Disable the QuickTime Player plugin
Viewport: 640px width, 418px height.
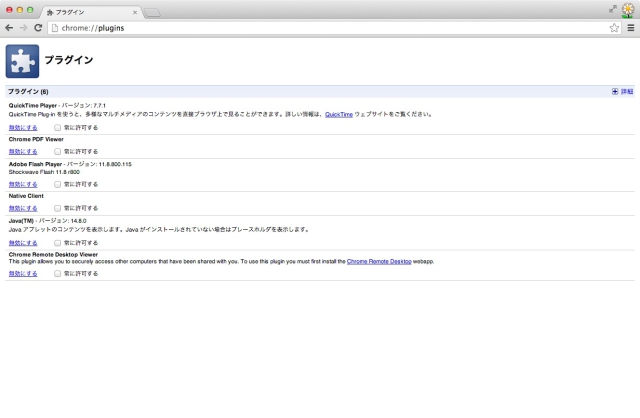[x=23, y=128]
